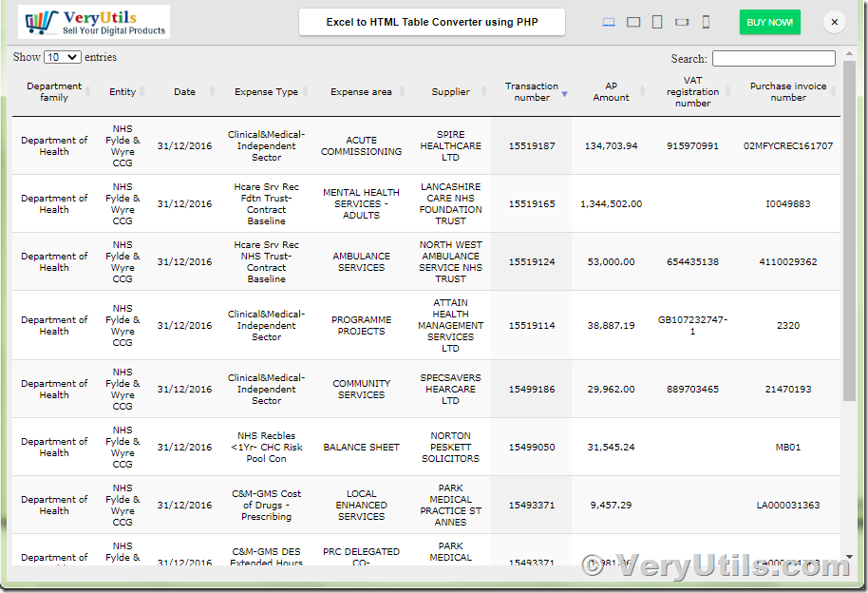The image size is (868, 593).
Task: Select VAT number GB107232747-1
Action: tap(692, 325)
